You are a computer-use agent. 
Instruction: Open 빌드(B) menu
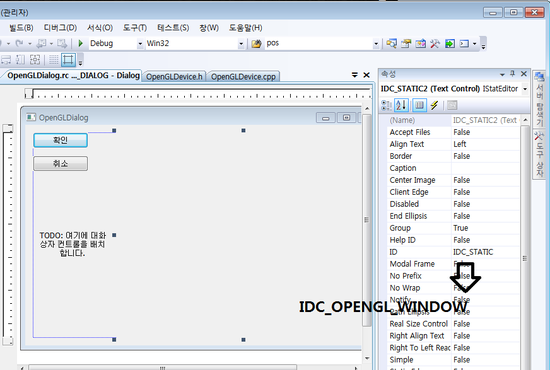tap(21, 28)
